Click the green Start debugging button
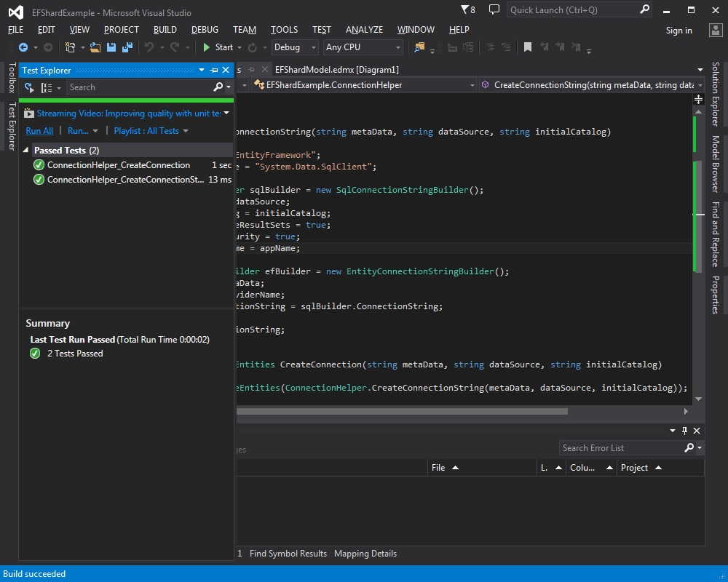Screen dimensions: 728x582 (x=218, y=47)
